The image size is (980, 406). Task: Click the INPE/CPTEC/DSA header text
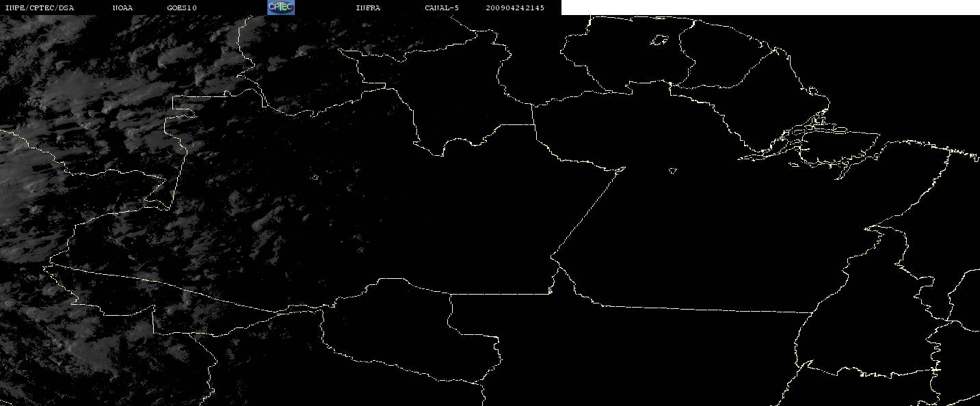pos(39,8)
